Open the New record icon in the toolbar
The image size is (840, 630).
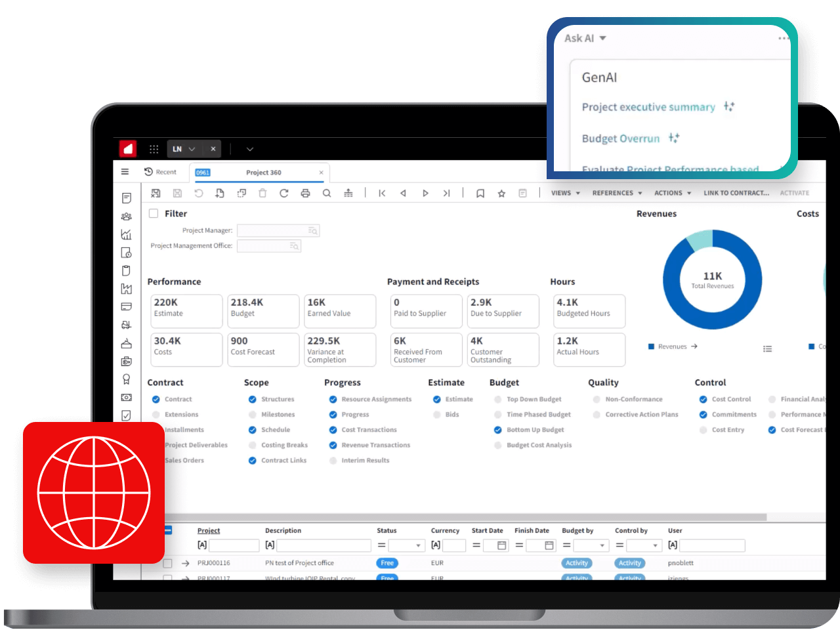click(220, 193)
